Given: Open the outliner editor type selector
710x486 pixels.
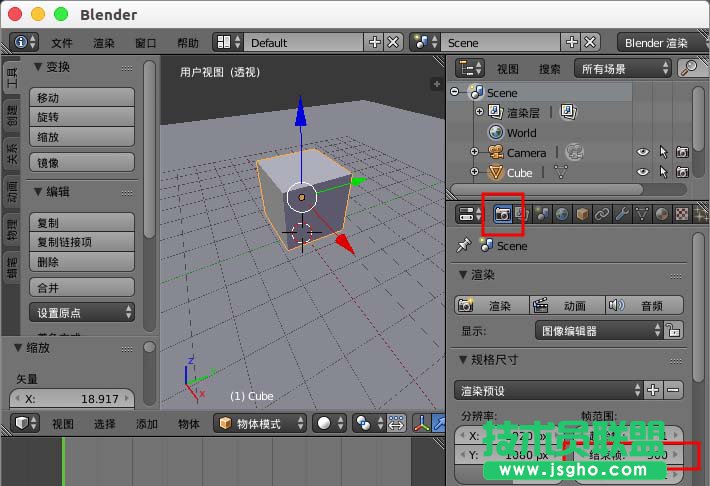Looking at the screenshot, I should [x=470, y=68].
